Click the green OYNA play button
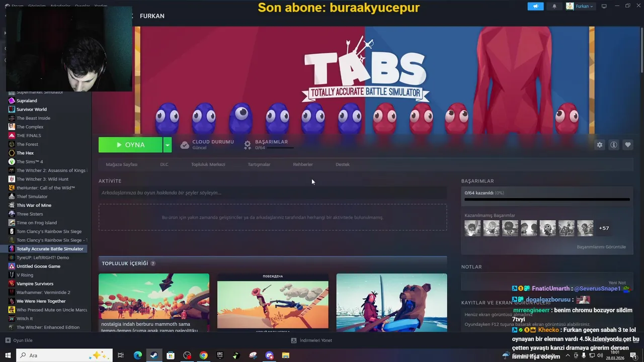The image size is (644, 362). (131, 145)
